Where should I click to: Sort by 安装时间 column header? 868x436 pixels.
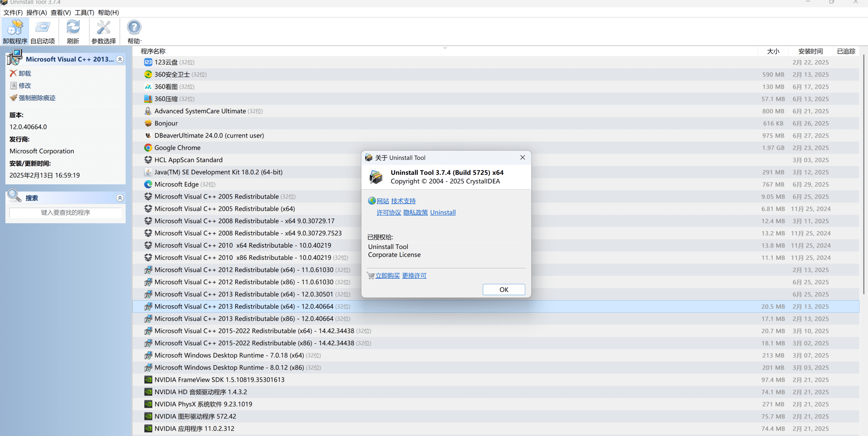810,51
